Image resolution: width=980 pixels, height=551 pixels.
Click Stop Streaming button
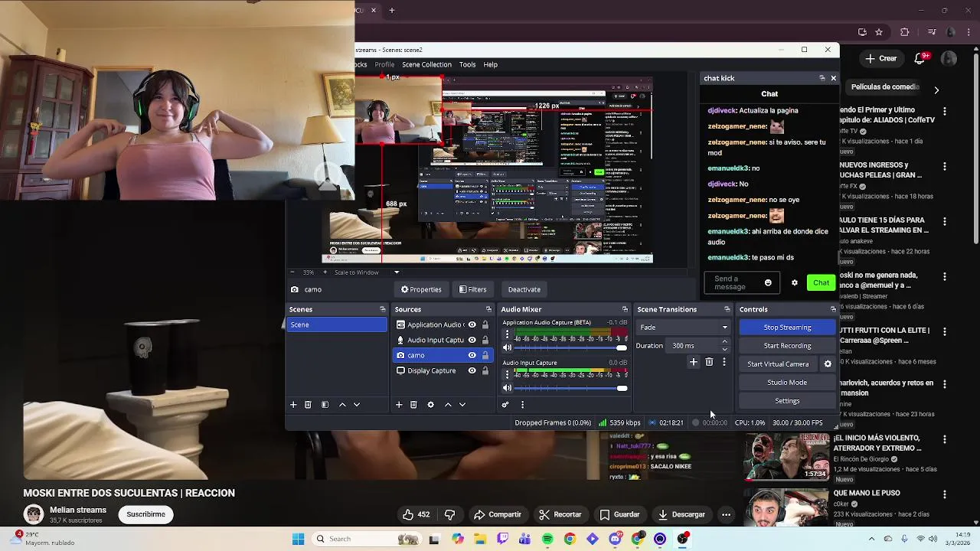point(787,328)
